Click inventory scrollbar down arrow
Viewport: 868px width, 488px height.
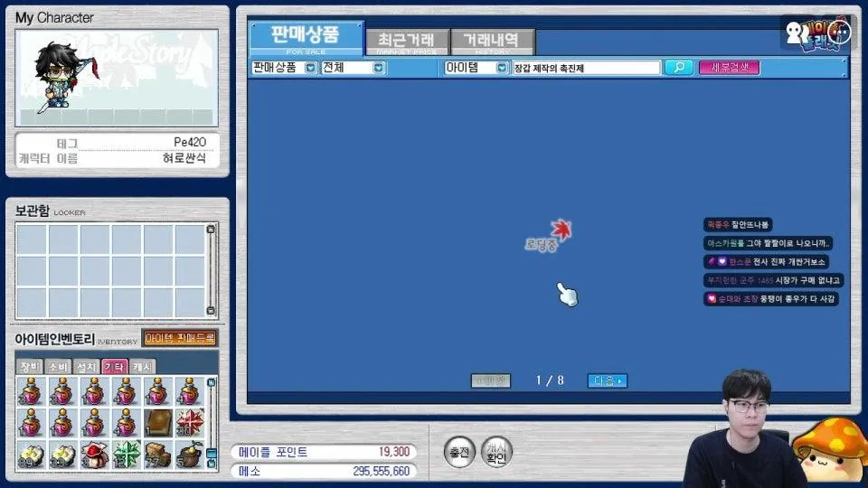click(211, 464)
